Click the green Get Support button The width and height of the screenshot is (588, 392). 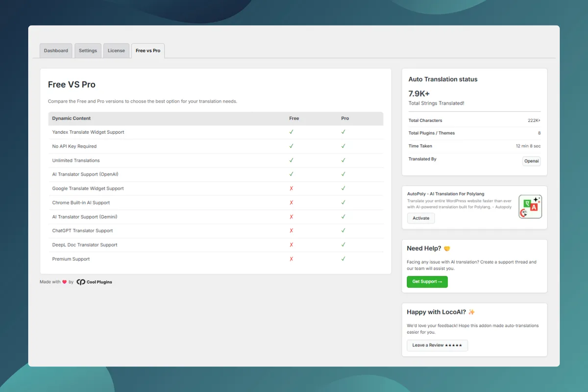pyautogui.click(x=427, y=282)
